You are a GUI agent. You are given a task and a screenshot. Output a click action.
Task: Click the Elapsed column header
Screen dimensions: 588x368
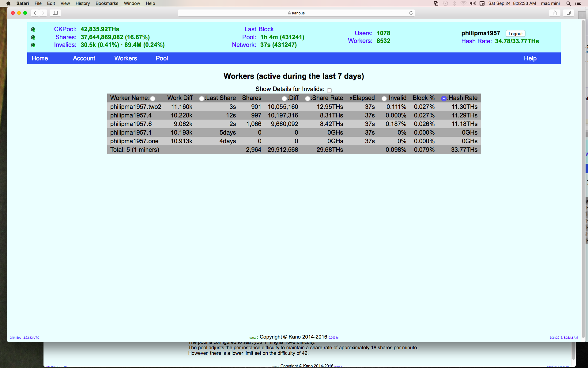pyautogui.click(x=362, y=98)
